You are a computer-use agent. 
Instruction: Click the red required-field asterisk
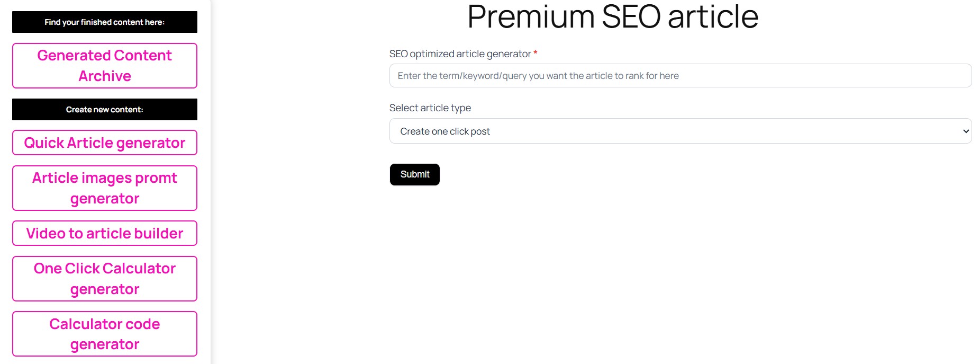536,53
